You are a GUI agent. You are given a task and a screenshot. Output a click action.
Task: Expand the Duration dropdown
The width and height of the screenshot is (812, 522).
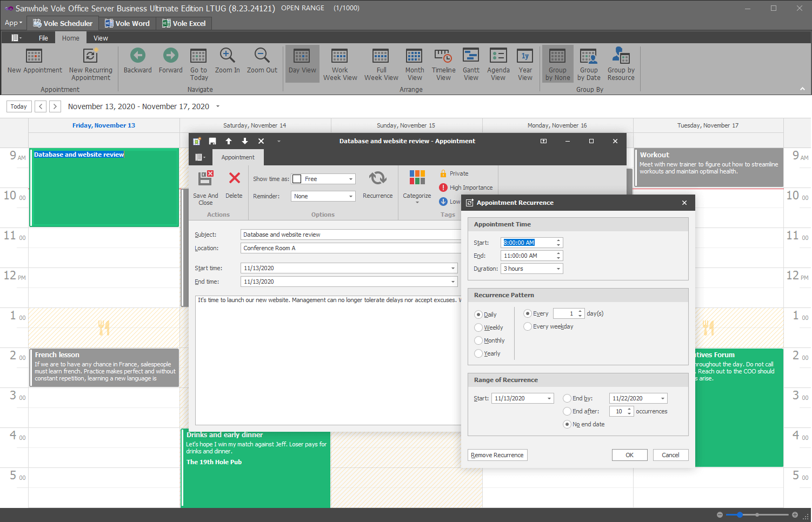point(558,269)
